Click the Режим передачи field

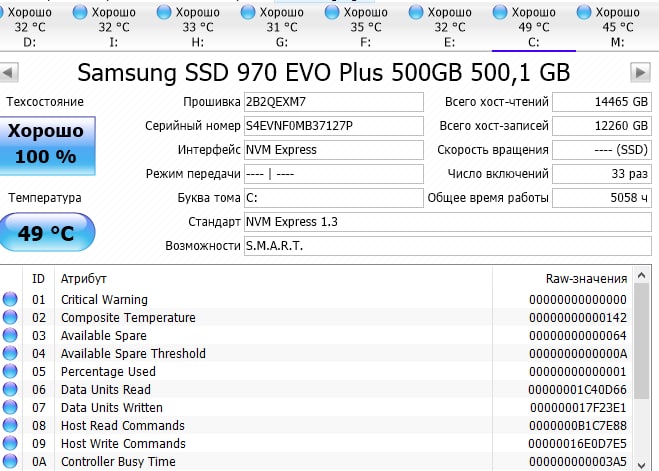tap(334, 174)
